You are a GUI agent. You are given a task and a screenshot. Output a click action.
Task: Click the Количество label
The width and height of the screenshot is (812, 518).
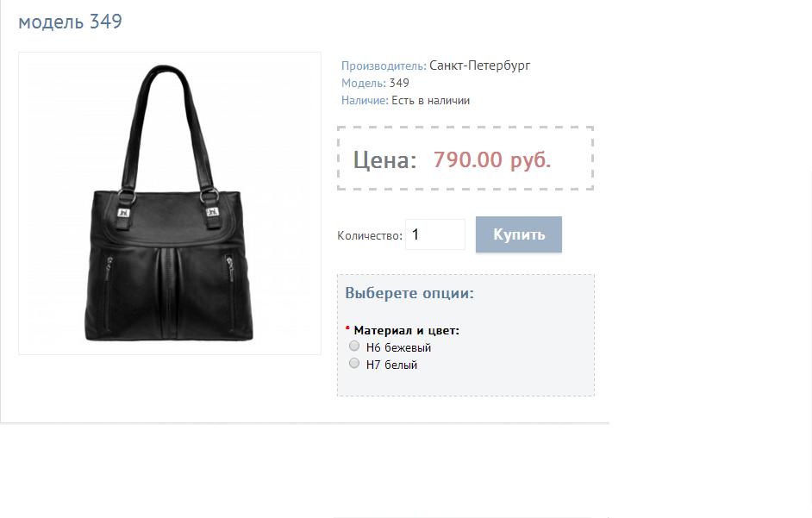tap(370, 235)
